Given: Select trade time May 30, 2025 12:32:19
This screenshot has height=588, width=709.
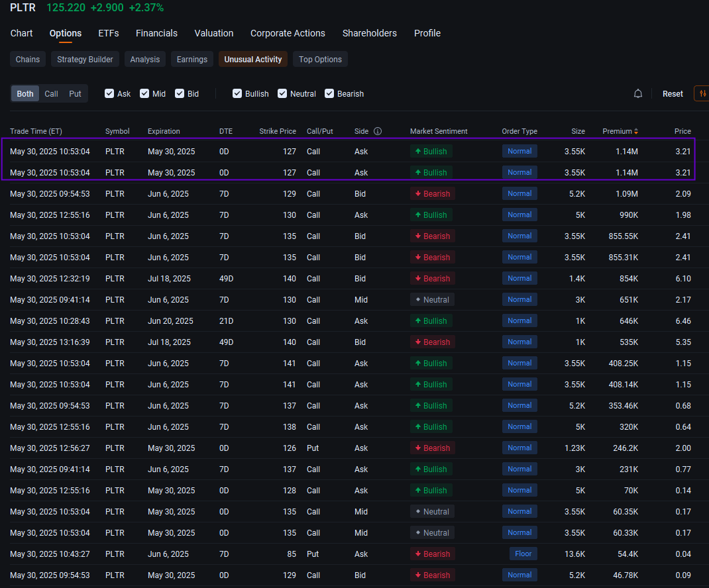Looking at the screenshot, I should [50, 278].
